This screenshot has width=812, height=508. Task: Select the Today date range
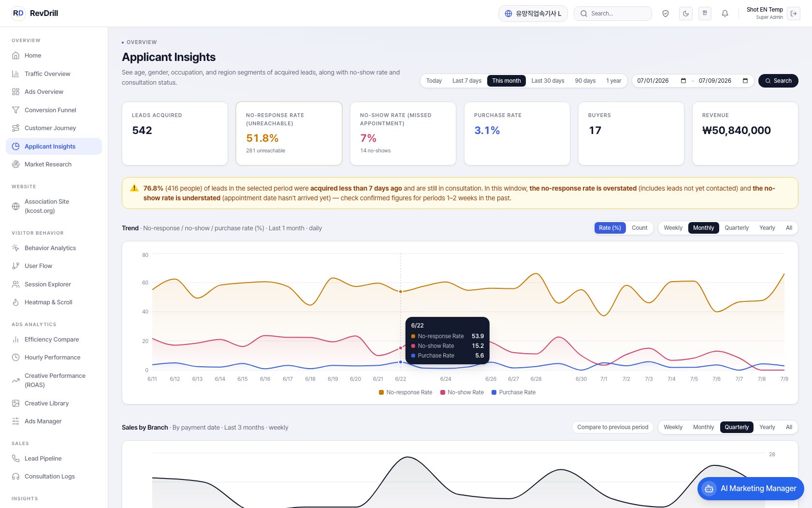(434, 81)
